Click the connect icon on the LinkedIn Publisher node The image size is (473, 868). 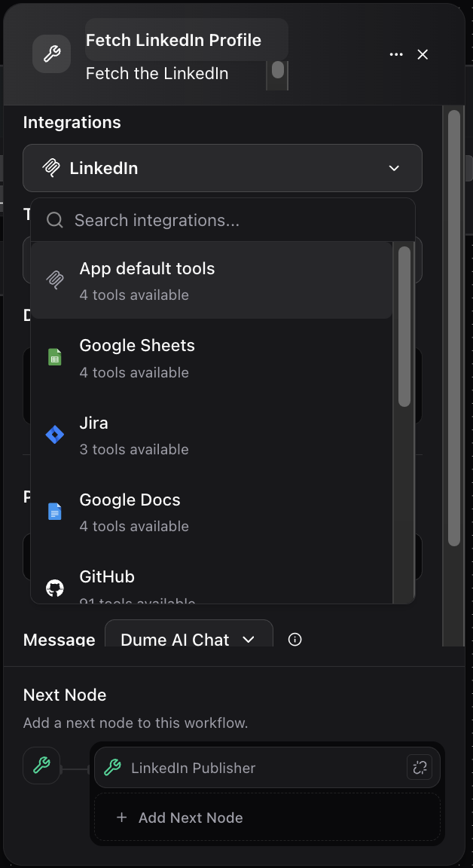point(420,767)
